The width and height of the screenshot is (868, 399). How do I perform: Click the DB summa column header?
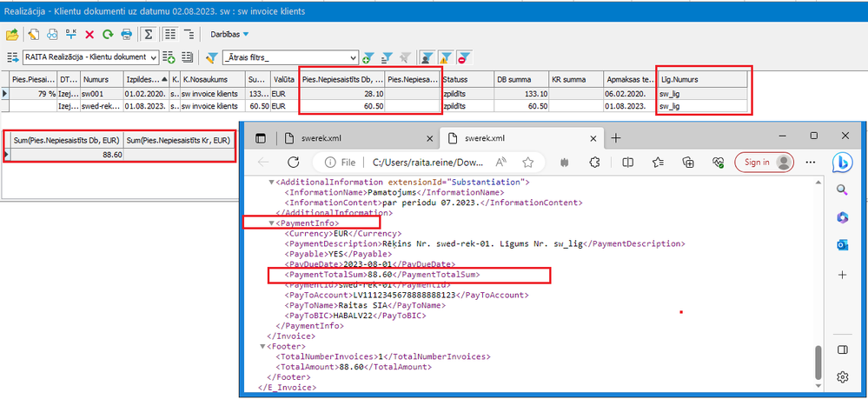click(521, 80)
